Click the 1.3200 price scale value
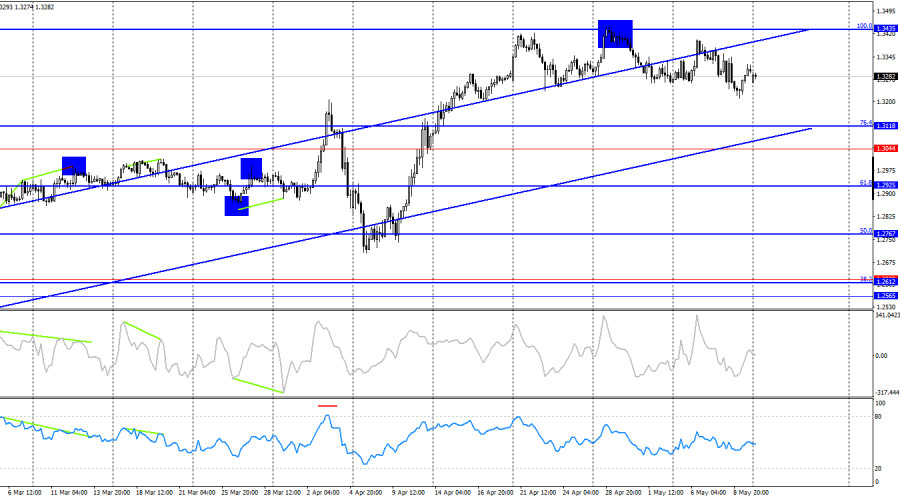Screen dimensions: 900x500 [886, 102]
